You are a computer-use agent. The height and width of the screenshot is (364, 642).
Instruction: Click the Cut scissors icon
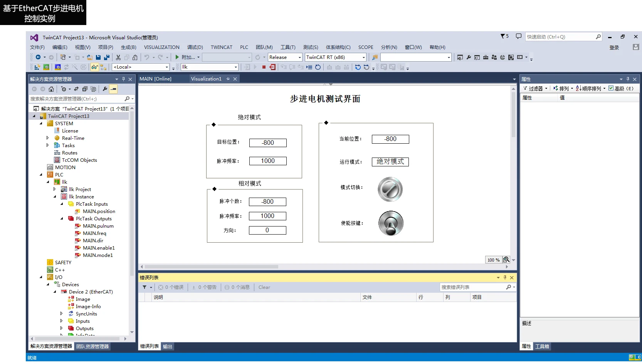click(x=118, y=57)
